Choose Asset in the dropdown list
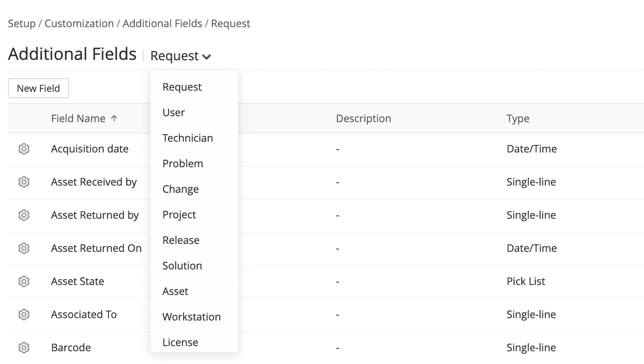Screen dimensions: 644x364 (x=175, y=291)
